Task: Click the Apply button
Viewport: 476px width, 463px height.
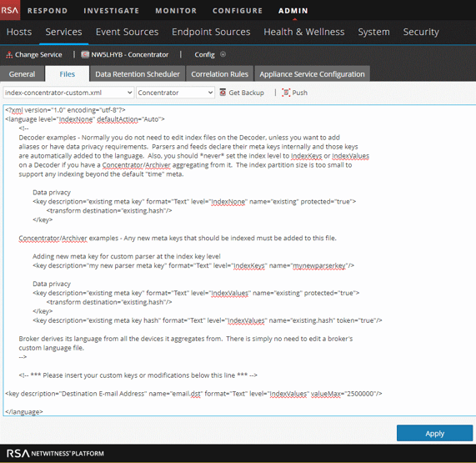Action: (434, 433)
